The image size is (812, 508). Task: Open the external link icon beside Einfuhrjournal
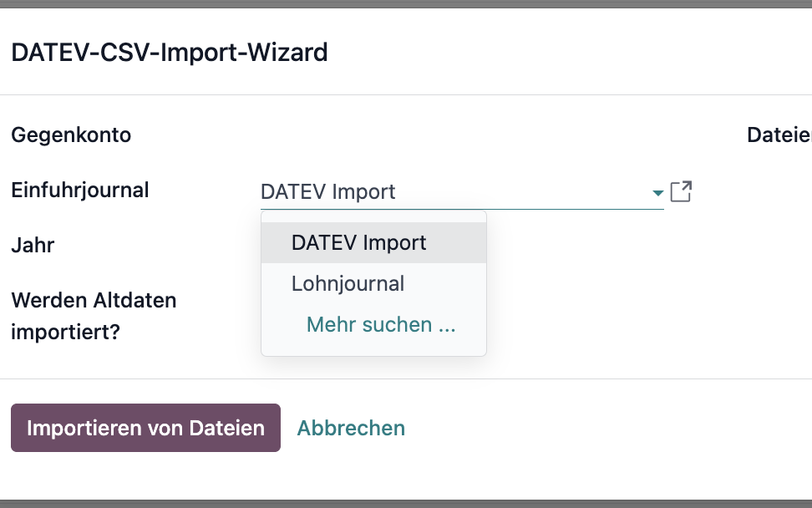[x=681, y=191]
